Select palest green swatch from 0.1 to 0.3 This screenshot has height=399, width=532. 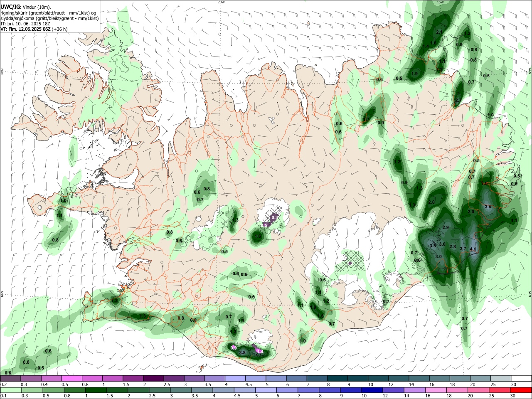pyautogui.click(x=10, y=390)
